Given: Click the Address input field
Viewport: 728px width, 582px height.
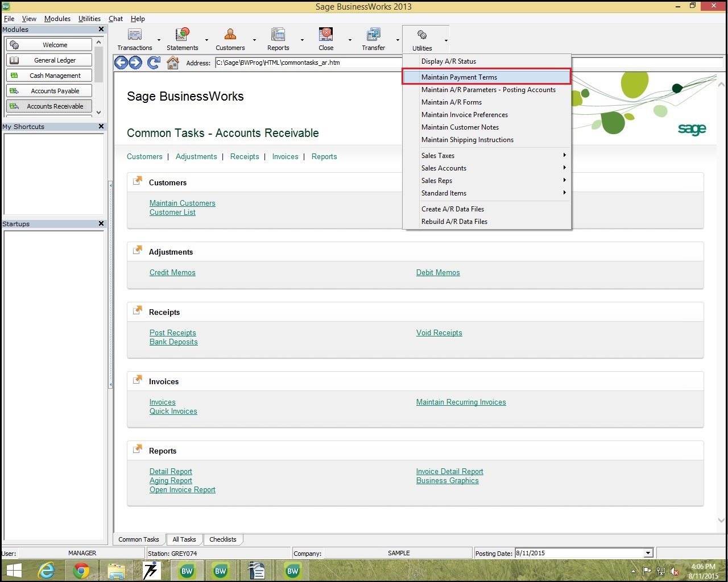Looking at the screenshot, I should [x=308, y=63].
